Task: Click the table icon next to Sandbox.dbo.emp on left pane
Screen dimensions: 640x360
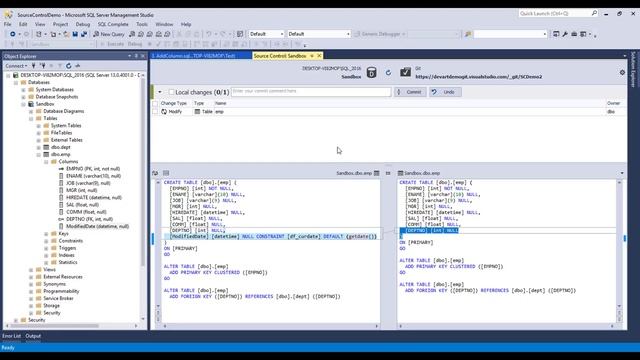Action: tap(376, 173)
